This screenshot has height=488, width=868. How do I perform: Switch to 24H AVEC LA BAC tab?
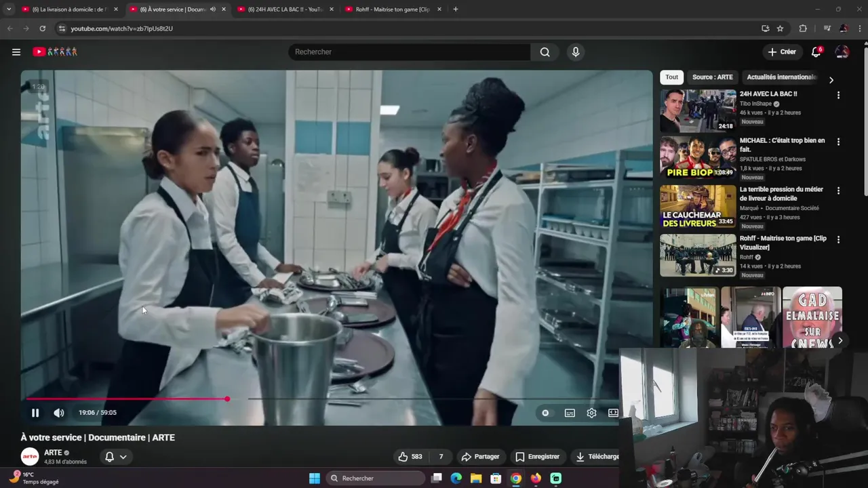coord(286,9)
